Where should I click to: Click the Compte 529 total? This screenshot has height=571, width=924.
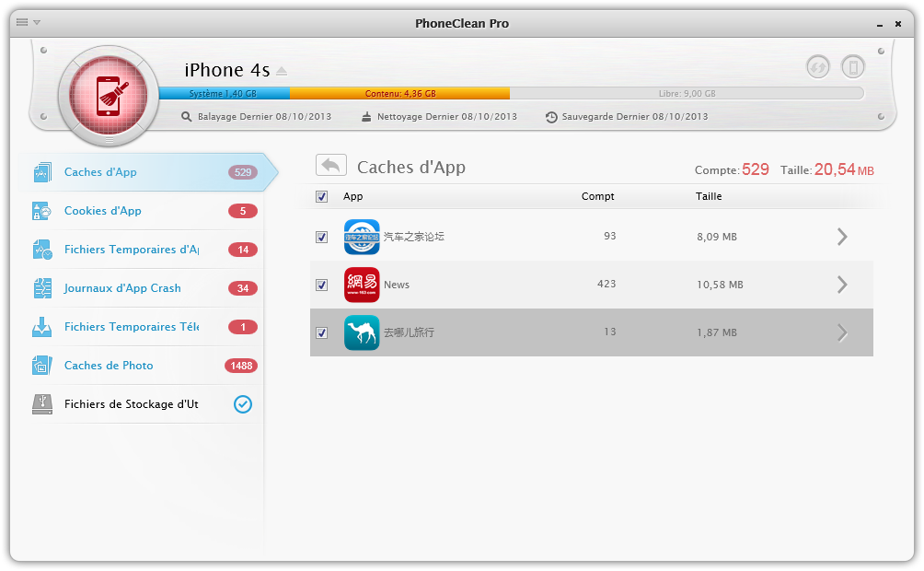pyautogui.click(x=732, y=169)
